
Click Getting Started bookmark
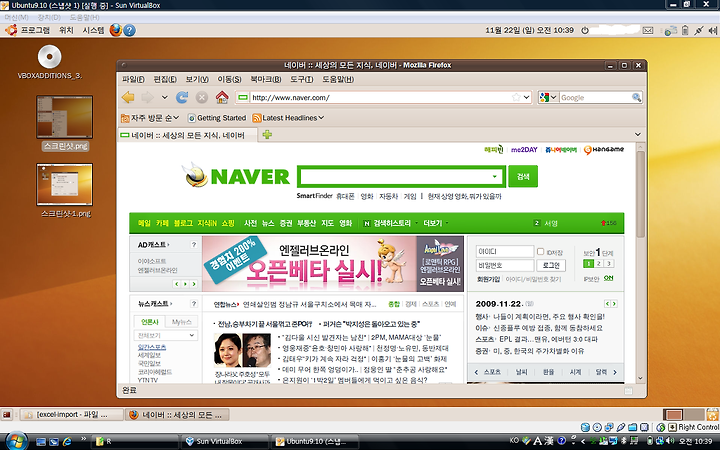(217, 118)
